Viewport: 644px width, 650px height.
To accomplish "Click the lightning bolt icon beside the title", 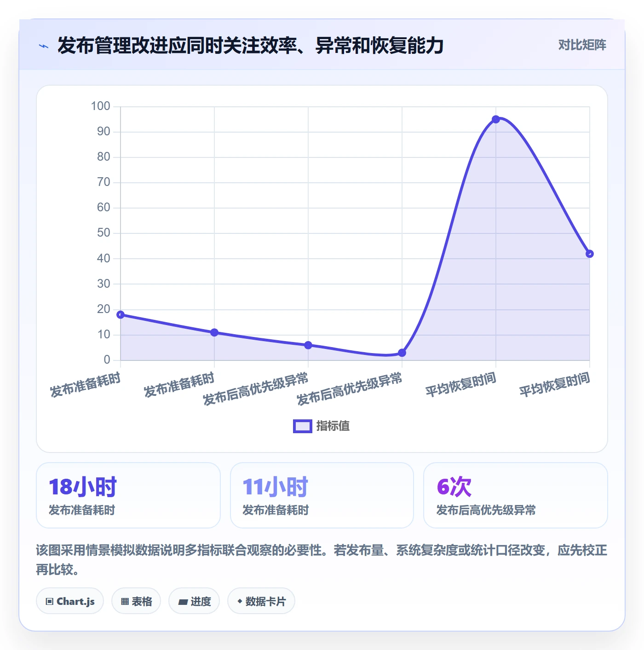I will 44,46.
